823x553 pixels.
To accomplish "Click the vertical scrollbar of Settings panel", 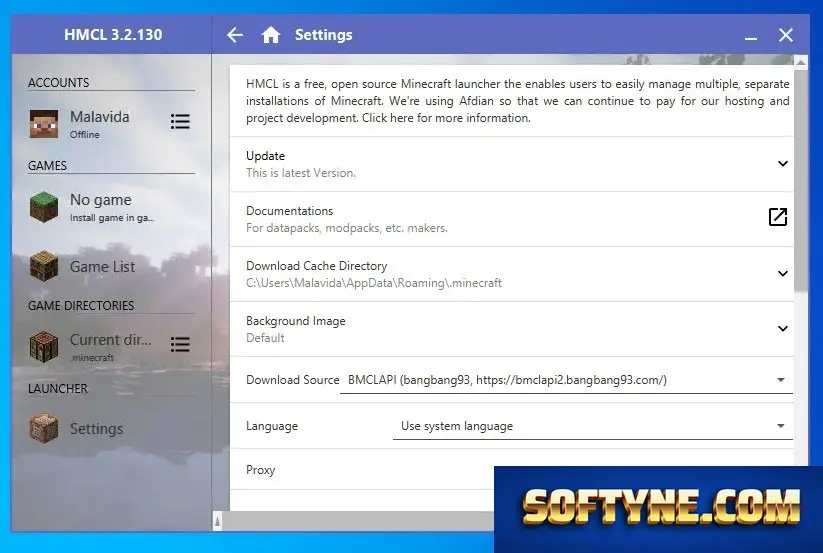I will (800, 178).
